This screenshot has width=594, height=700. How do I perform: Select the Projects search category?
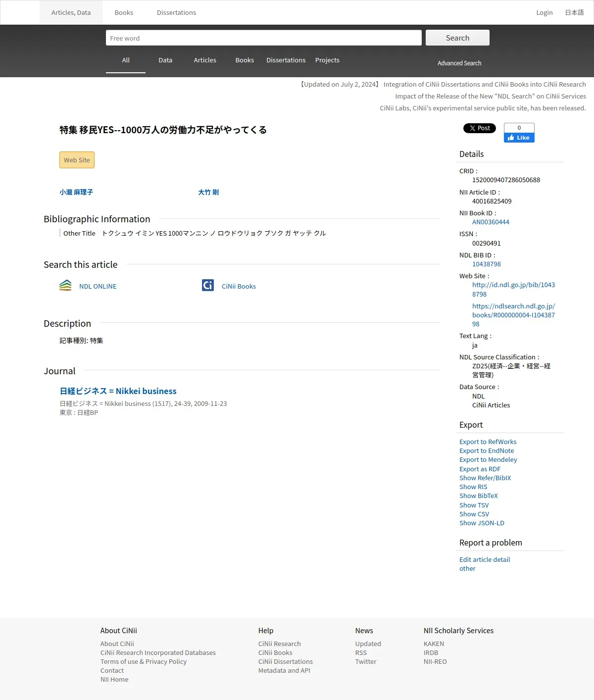327,60
